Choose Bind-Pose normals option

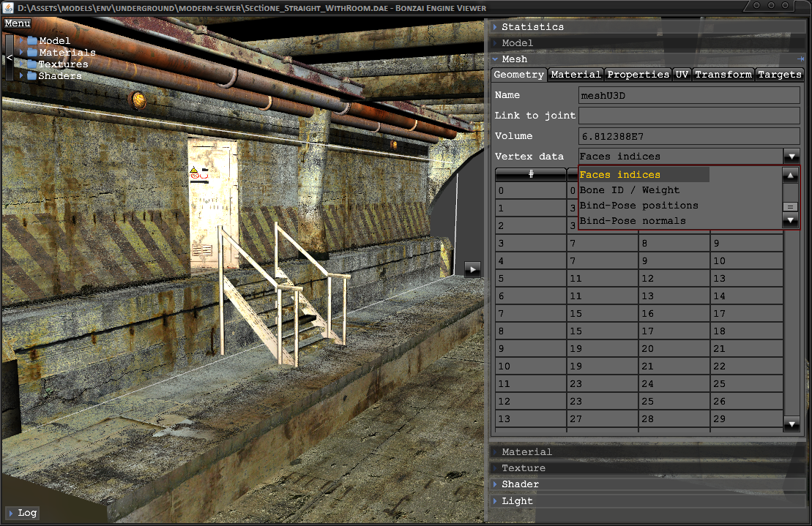point(633,221)
